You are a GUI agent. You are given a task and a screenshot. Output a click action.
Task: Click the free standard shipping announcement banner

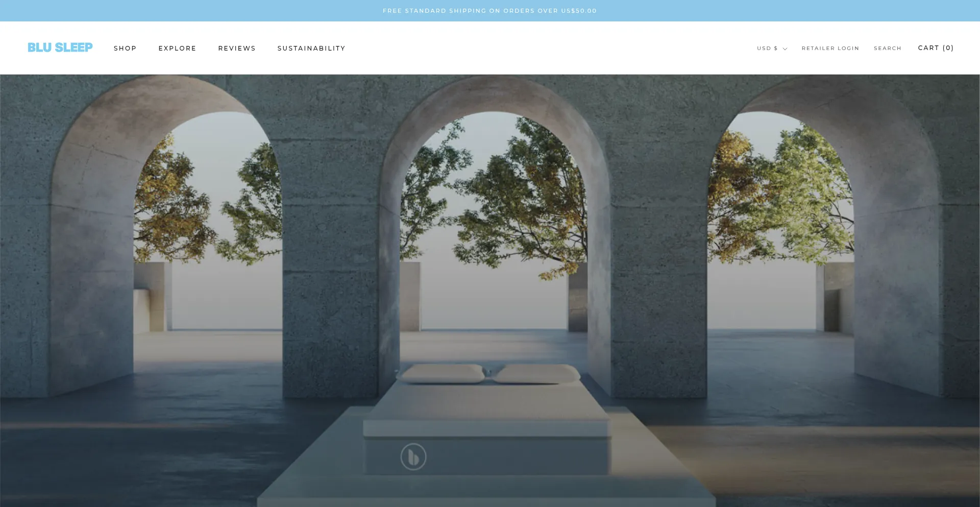pyautogui.click(x=489, y=11)
